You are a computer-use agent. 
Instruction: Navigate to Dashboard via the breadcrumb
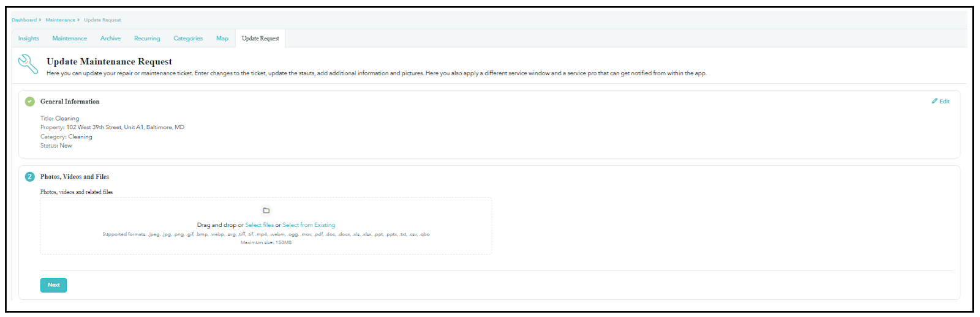(24, 20)
